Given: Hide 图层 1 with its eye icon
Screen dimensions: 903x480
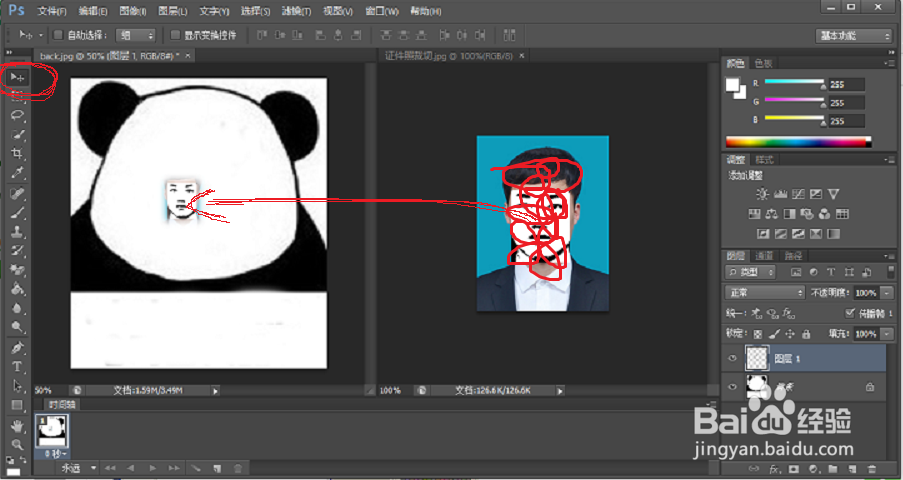Looking at the screenshot, I should pyautogui.click(x=733, y=358).
